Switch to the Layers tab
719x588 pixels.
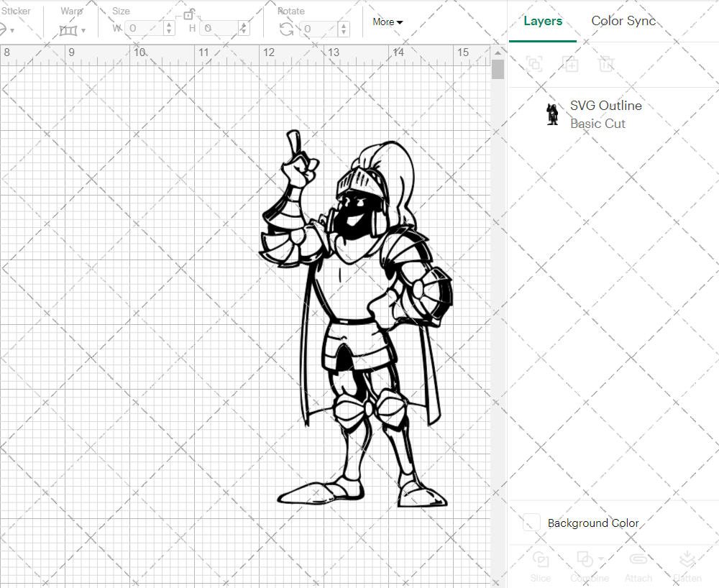tap(543, 21)
